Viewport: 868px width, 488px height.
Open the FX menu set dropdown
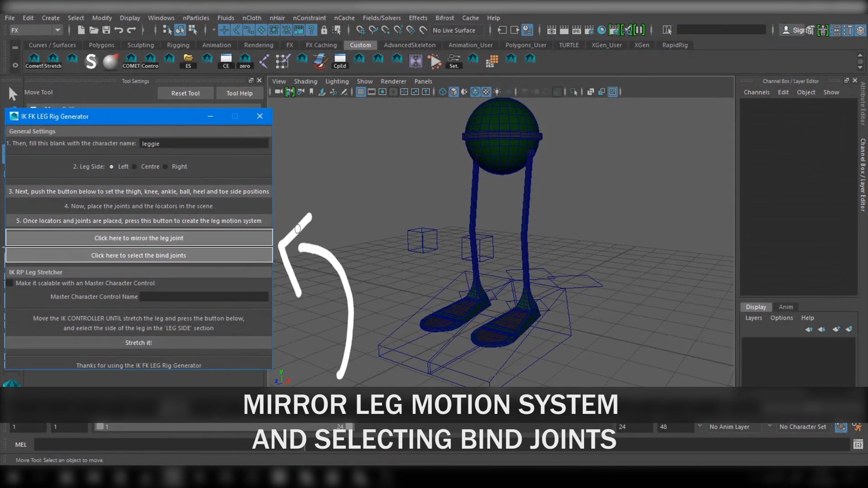pos(35,30)
